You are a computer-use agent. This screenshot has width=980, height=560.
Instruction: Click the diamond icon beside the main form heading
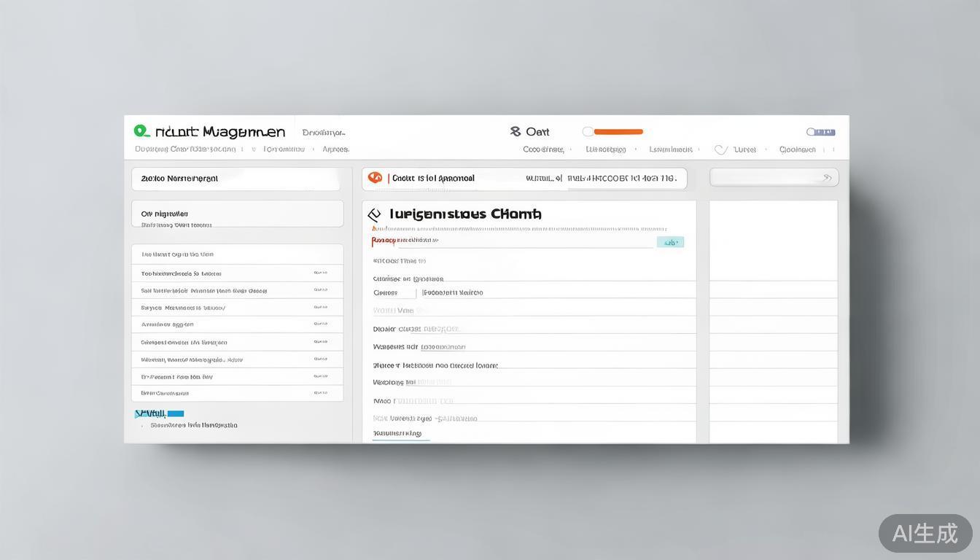374,215
